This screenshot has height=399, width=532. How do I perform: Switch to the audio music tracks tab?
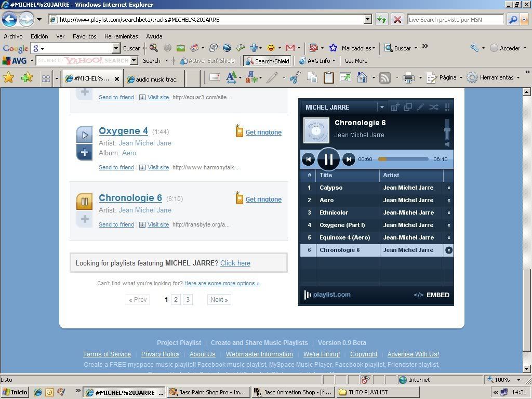click(154, 79)
